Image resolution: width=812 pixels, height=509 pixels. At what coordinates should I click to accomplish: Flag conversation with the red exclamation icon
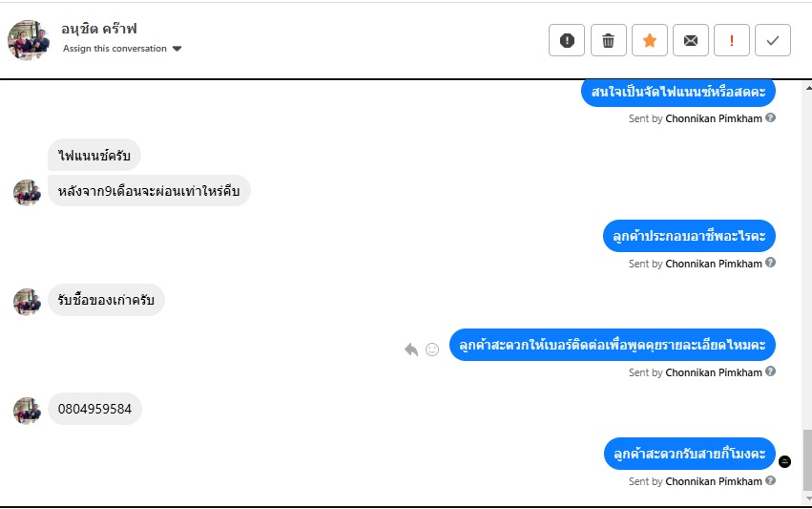[x=732, y=40]
